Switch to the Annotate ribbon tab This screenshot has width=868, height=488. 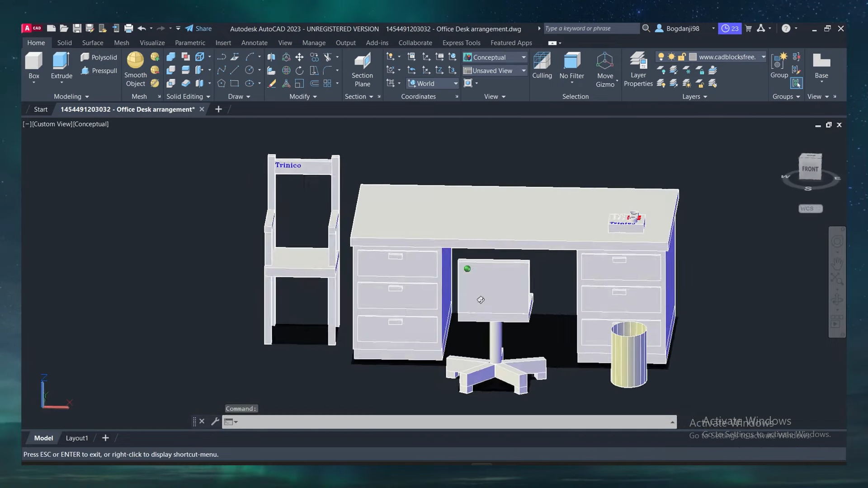(x=254, y=42)
